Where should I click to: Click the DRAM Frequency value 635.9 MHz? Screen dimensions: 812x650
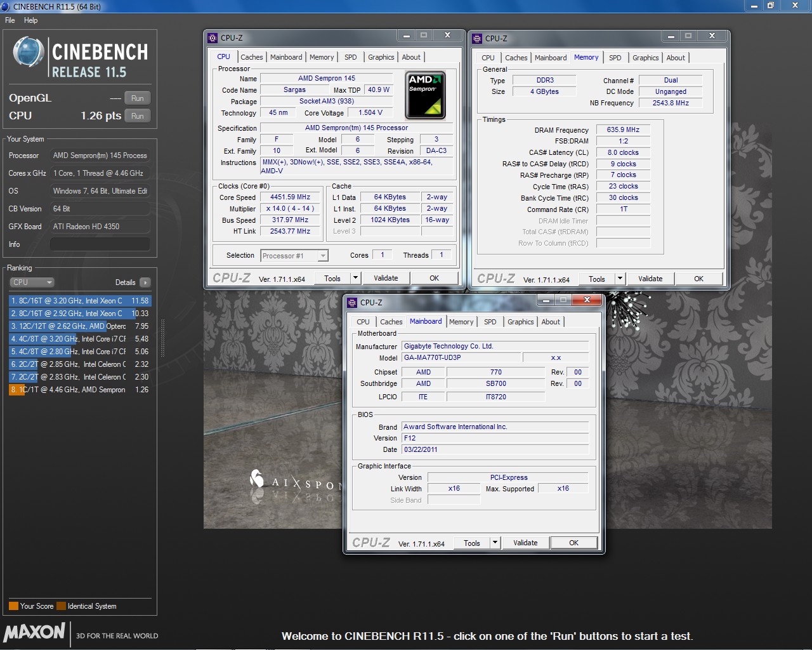point(623,129)
